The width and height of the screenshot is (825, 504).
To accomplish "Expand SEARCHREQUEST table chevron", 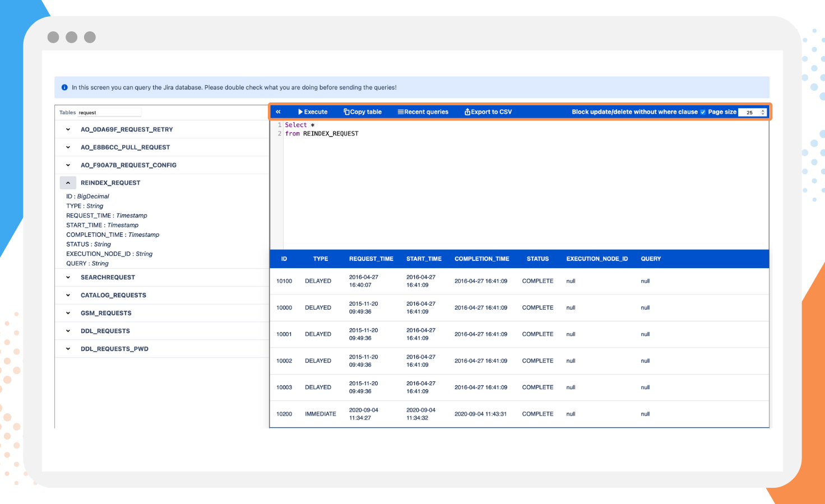I will tap(68, 277).
